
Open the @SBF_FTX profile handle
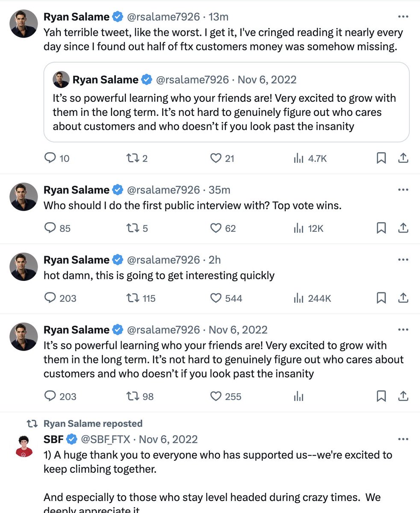tap(105, 439)
